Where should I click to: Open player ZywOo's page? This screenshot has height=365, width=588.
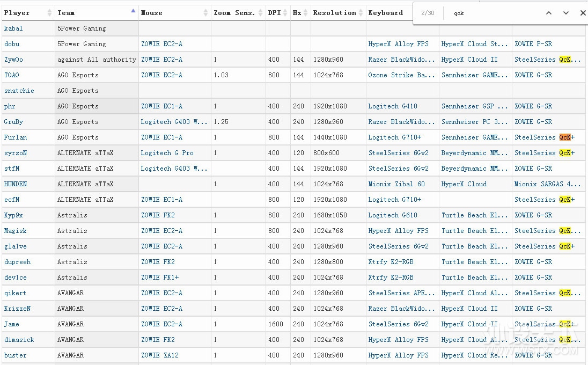[13, 60]
